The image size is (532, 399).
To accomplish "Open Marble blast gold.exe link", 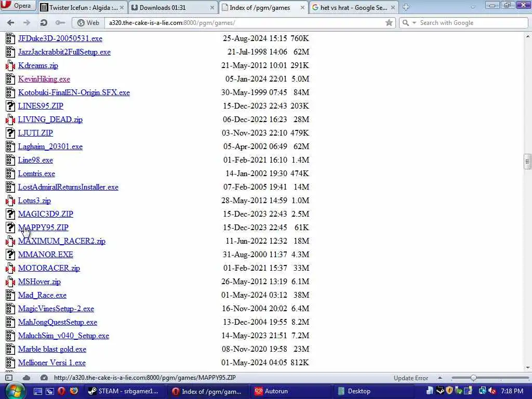I will 52,349.
